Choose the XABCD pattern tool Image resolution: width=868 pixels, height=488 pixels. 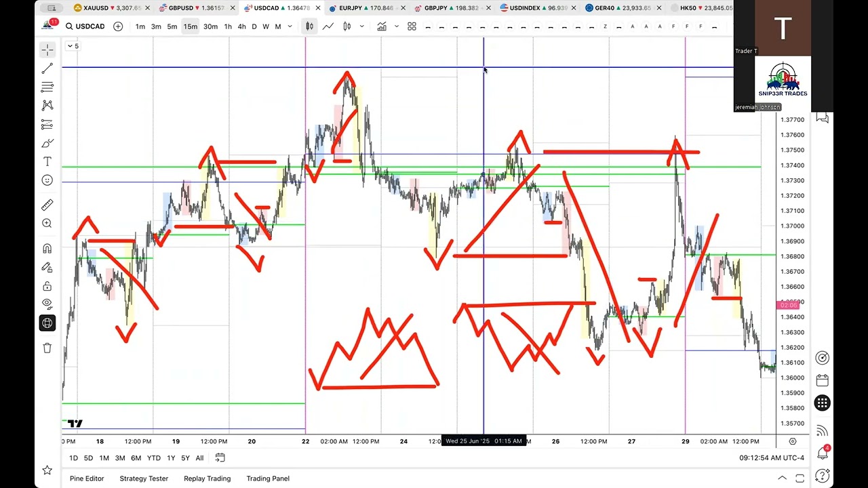[47, 105]
